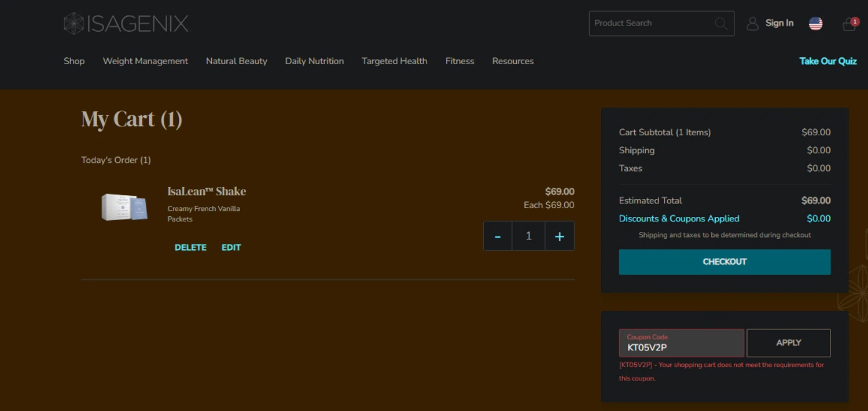Click Sign In link
Viewport: 868px width, 411px height.
pos(779,23)
